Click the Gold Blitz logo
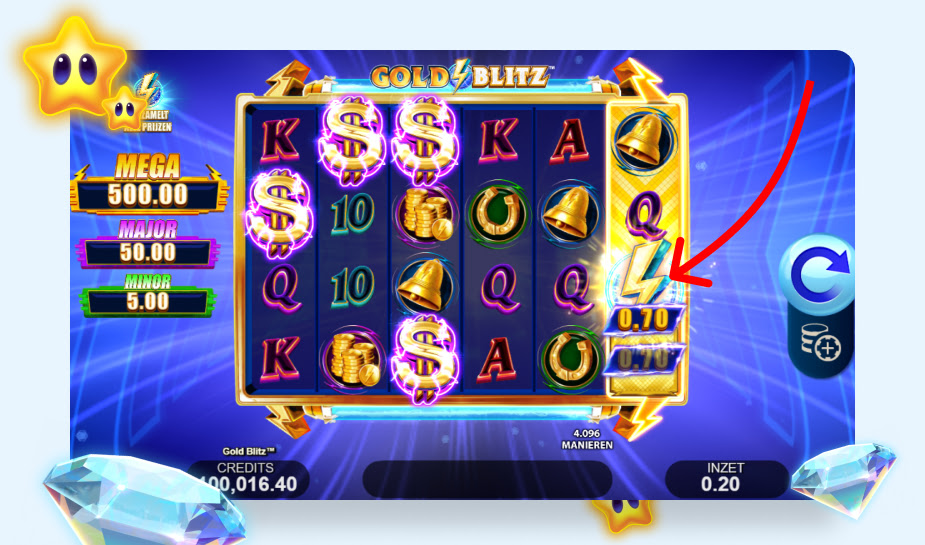The width and height of the screenshot is (925, 545). click(x=461, y=77)
